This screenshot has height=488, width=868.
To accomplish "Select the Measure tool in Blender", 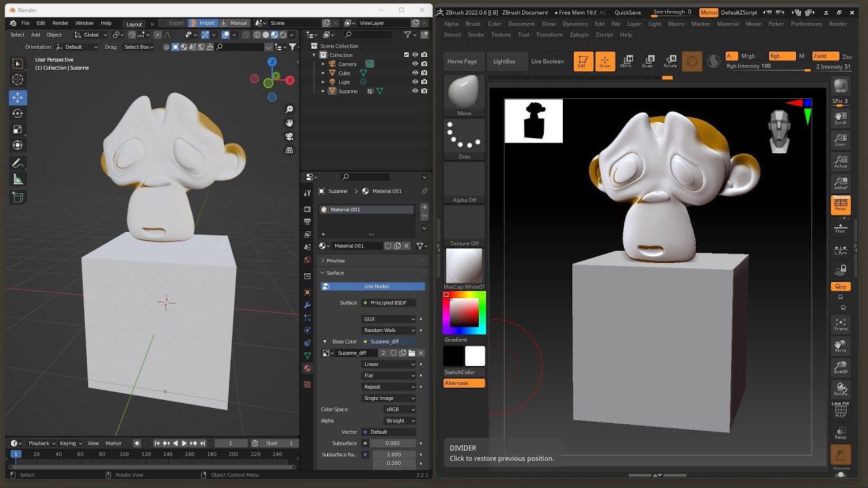I will pos(18,180).
